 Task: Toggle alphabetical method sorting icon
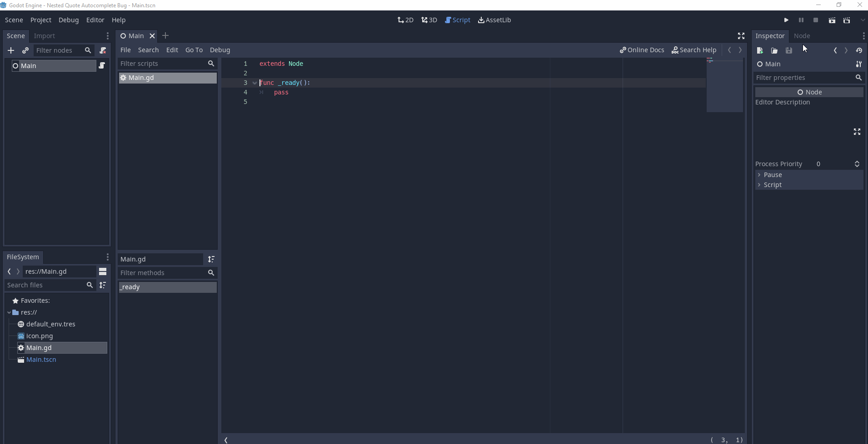click(x=211, y=259)
